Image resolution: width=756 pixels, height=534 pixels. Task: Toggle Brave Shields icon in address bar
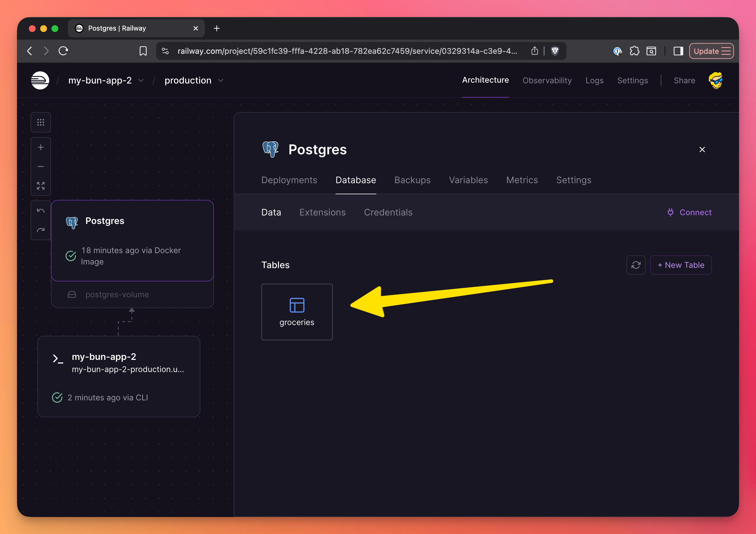click(x=555, y=51)
